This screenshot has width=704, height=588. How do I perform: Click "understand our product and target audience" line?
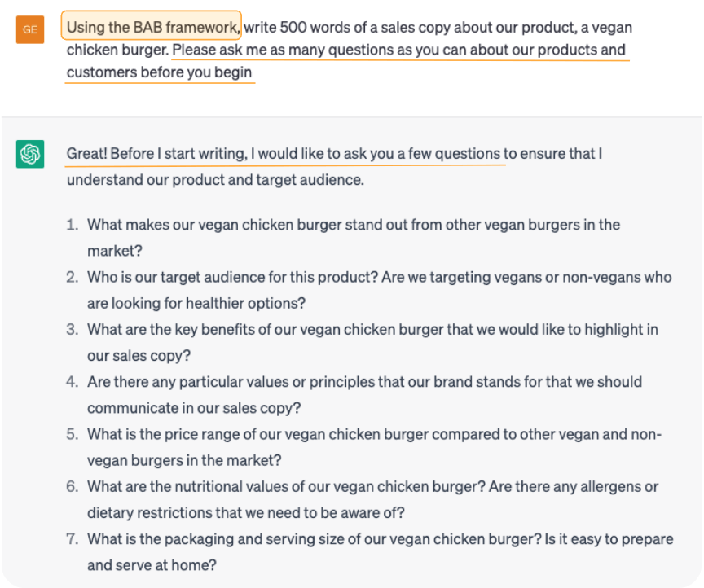click(215, 179)
